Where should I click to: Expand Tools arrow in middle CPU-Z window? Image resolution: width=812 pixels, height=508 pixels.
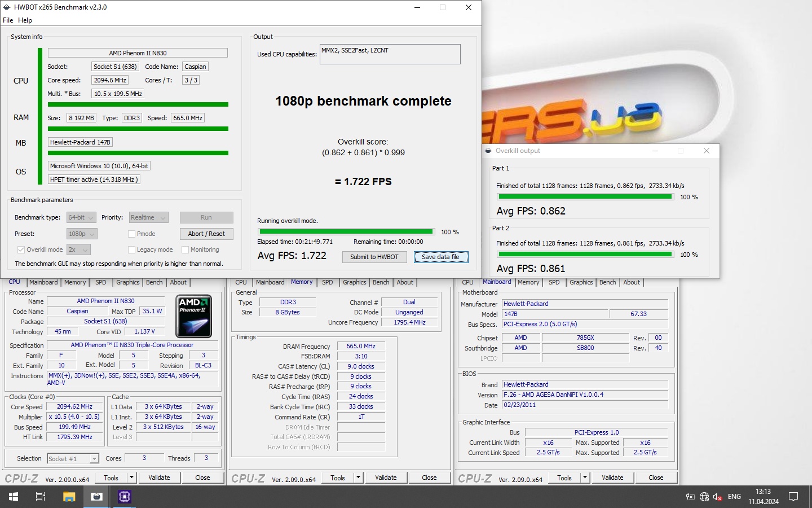click(358, 478)
